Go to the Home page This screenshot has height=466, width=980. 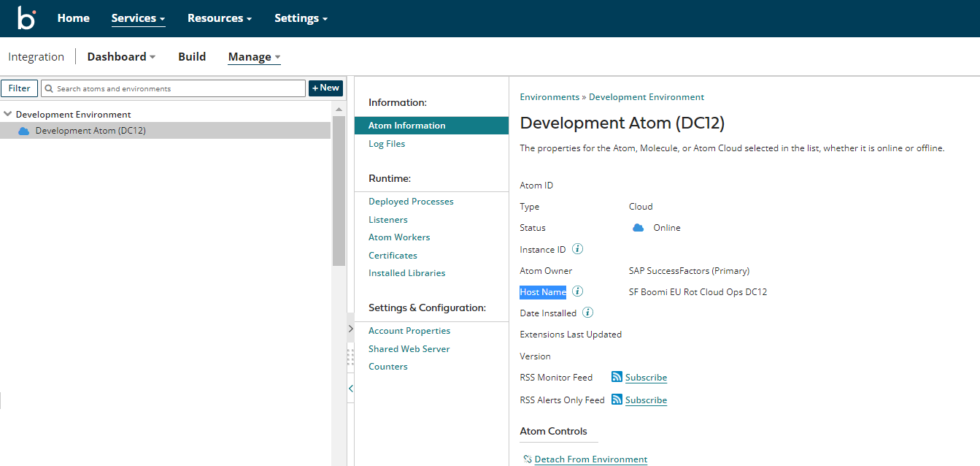click(74, 18)
